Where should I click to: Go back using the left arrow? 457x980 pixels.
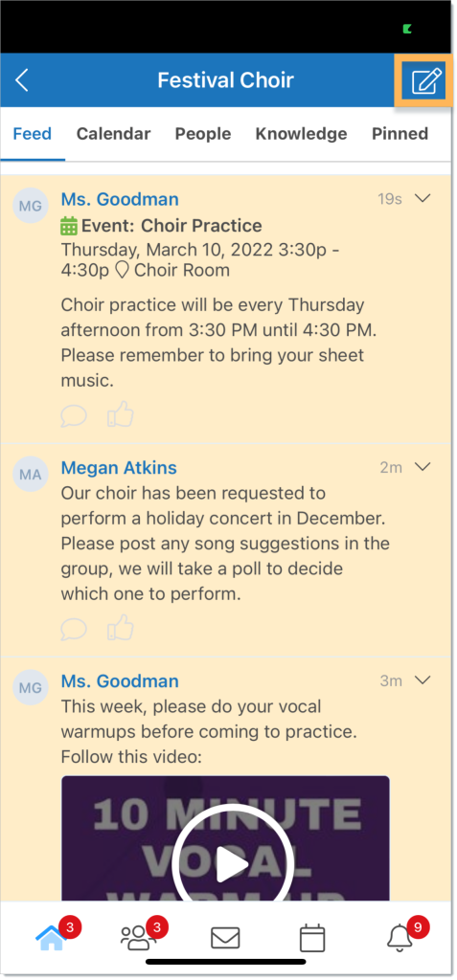point(22,80)
